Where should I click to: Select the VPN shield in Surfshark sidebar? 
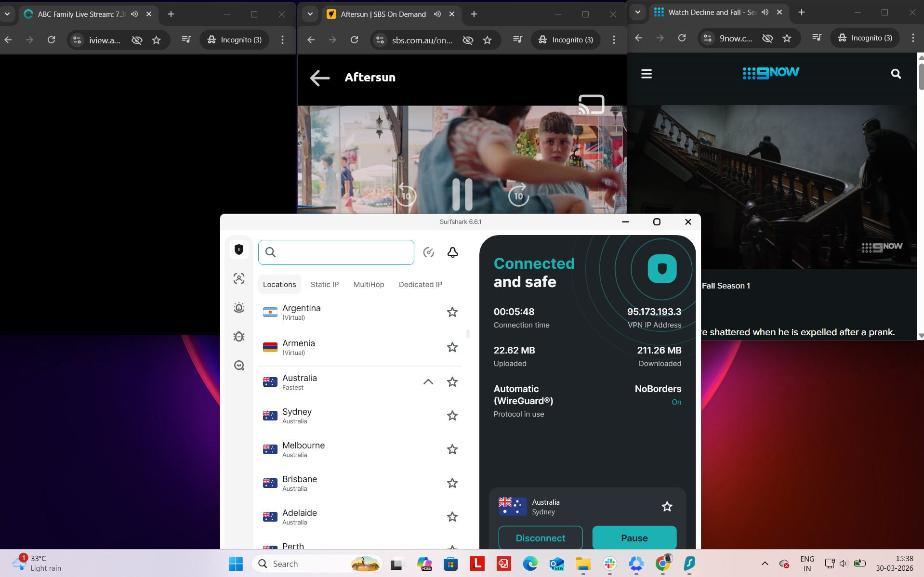point(239,249)
